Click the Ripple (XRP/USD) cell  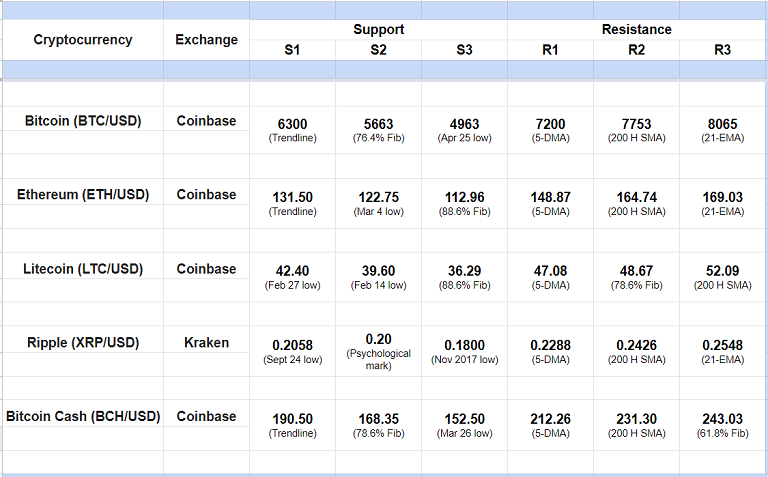point(82,343)
